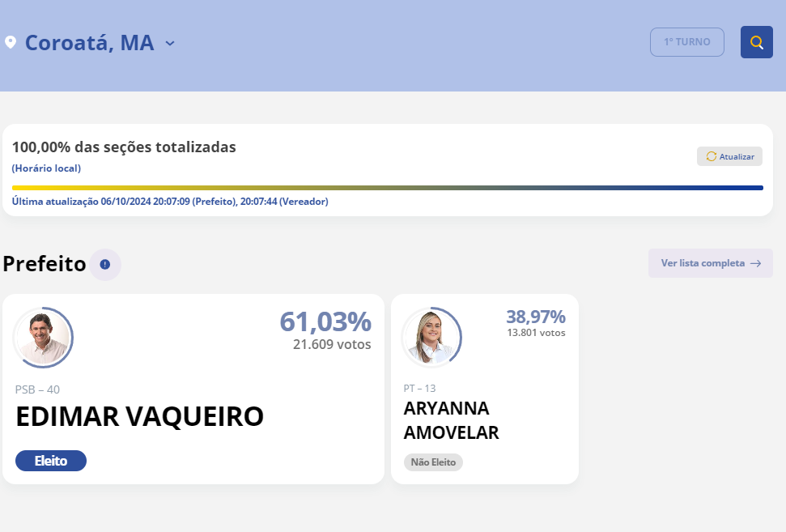This screenshot has height=532, width=786.
Task: Select the Coroatá, MA location title
Action: click(89, 43)
